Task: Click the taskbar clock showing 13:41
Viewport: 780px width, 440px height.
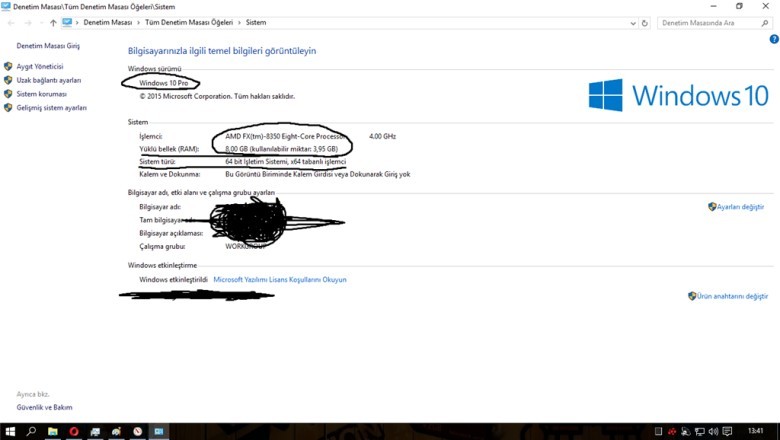Action: [755, 431]
